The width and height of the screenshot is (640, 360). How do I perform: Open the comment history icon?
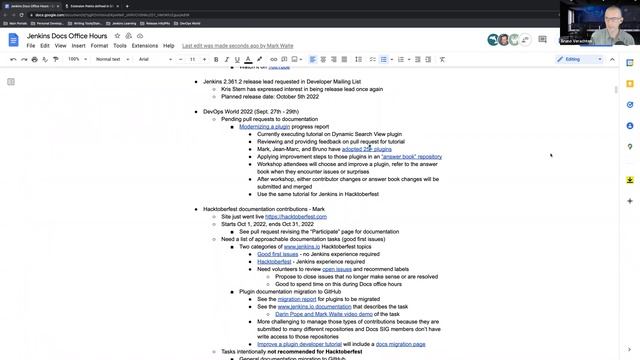pos(542,39)
